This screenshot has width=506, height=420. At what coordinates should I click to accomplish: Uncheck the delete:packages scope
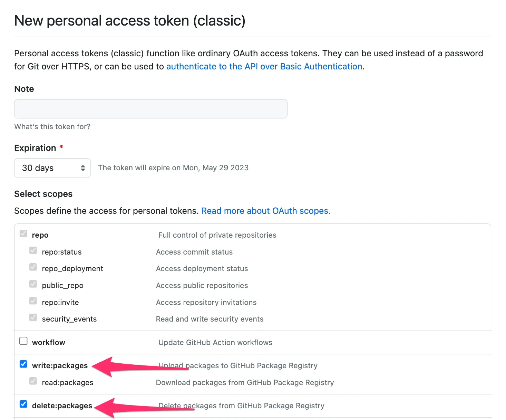point(23,404)
